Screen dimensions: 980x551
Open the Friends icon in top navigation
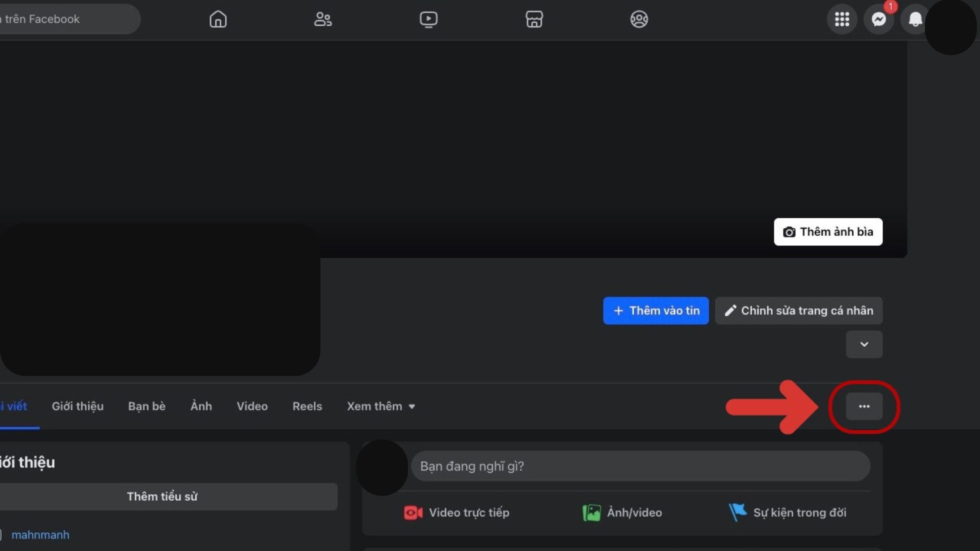pyautogui.click(x=323, y=19)
